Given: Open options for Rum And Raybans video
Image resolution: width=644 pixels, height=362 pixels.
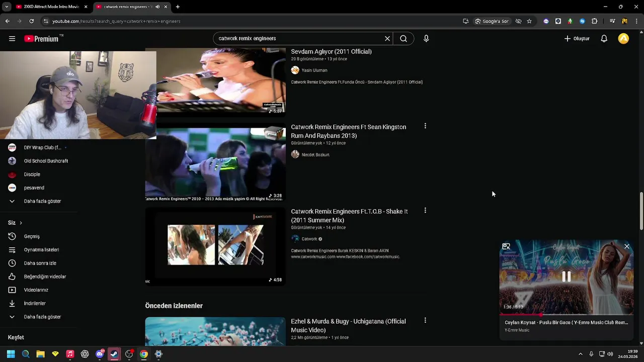Looking at the screenshot, I should point(425,126).
